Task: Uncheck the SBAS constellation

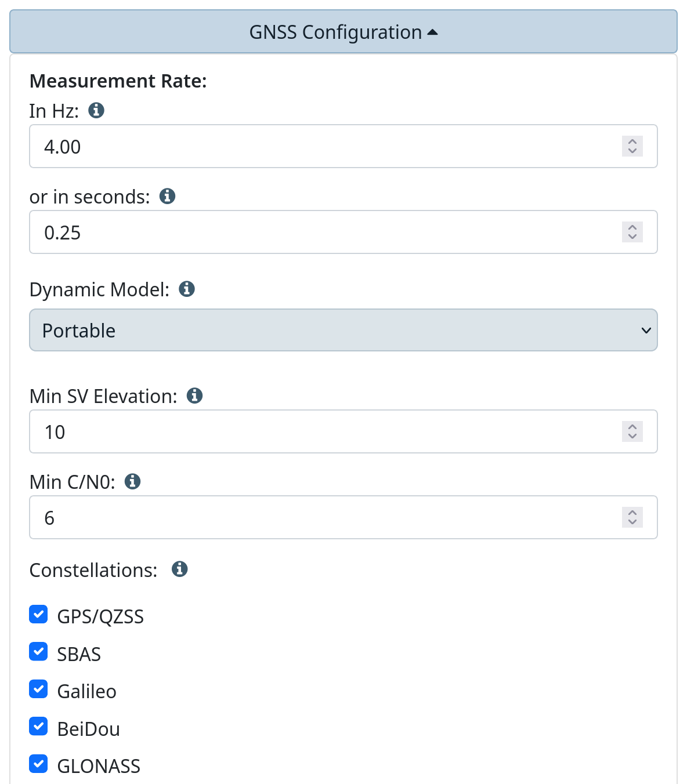Action: (38, 652)
